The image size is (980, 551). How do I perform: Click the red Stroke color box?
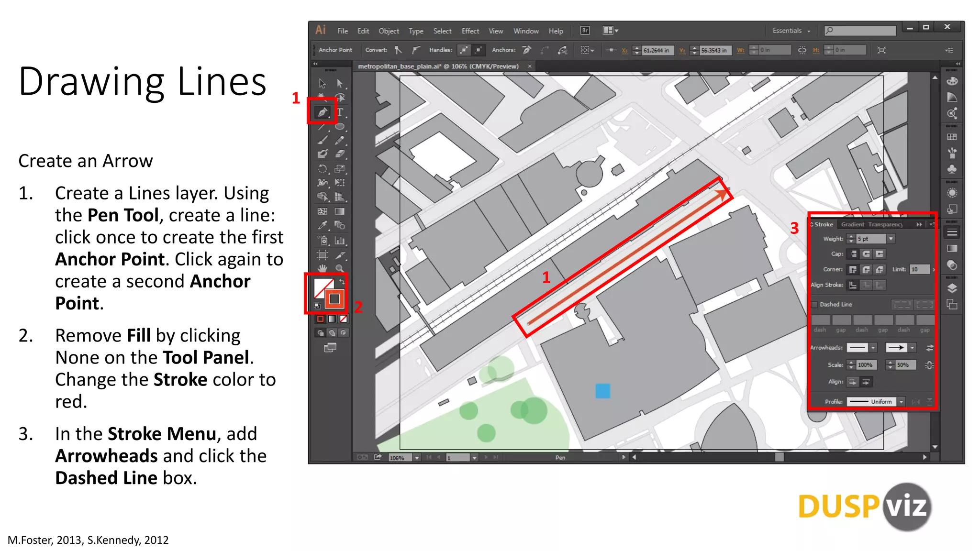pyautogui.click(x=334, y=299)
